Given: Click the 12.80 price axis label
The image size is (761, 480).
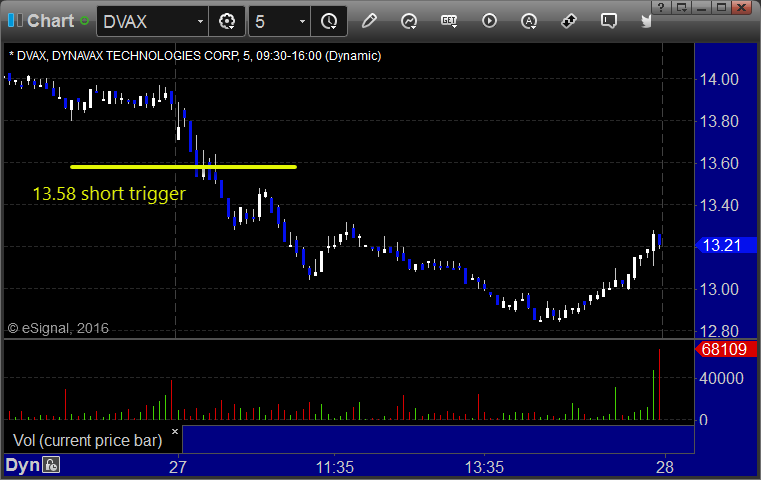Looking at the screenshot, I should (x=719, y=331).
